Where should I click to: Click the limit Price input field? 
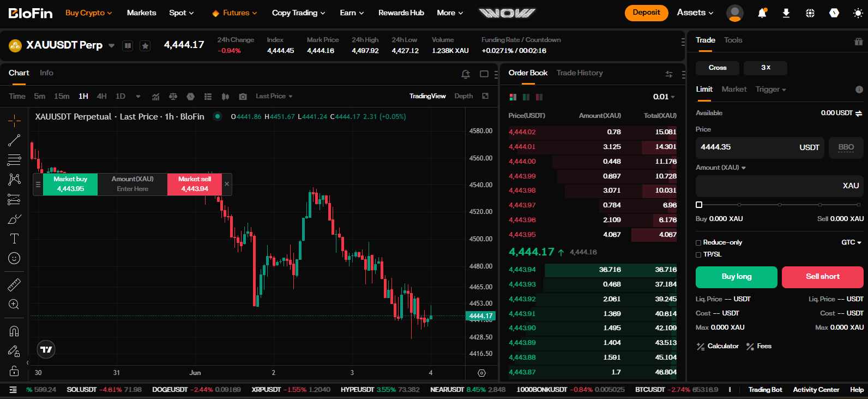coord(760,147)
